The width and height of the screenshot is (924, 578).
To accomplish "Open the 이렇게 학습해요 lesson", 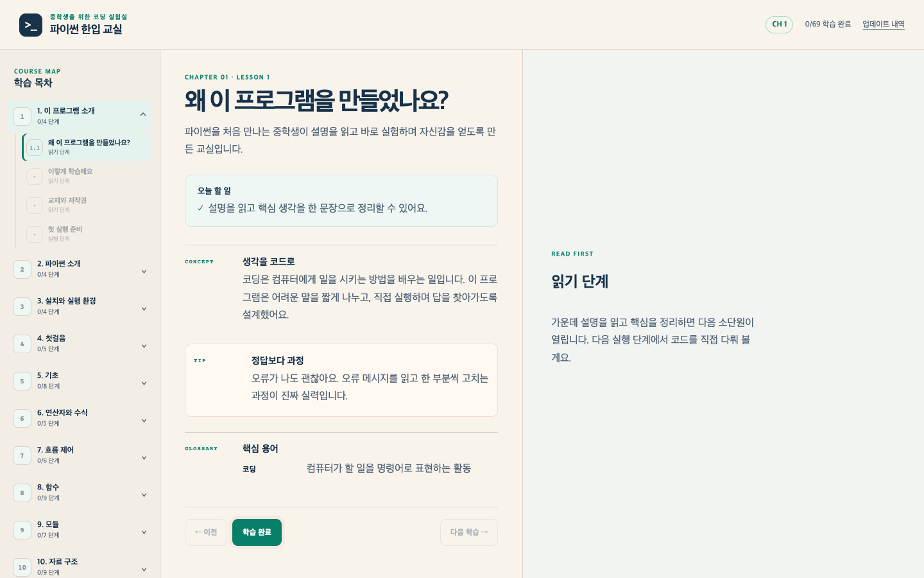I will click(x=87, y=176).
